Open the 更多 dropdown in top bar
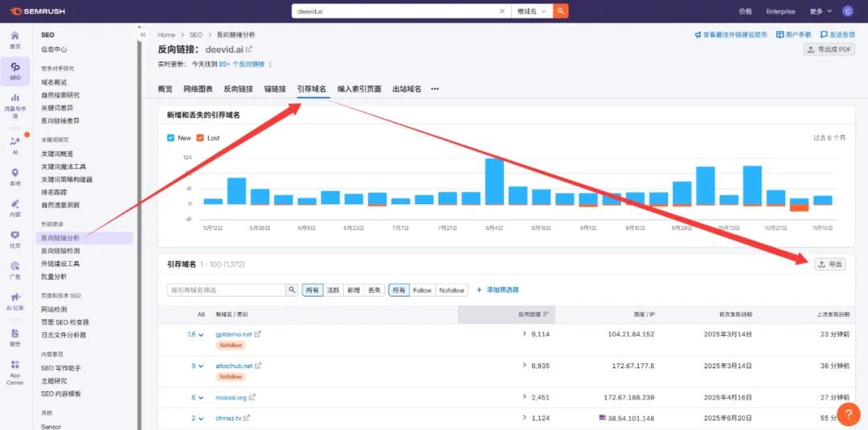 click(x=821, y=11)
